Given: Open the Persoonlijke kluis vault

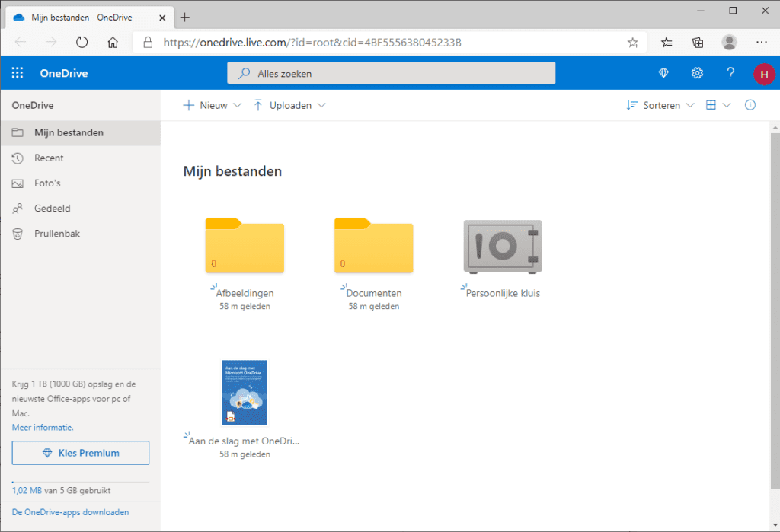Looking at the screenshot, I should [503, 247].
